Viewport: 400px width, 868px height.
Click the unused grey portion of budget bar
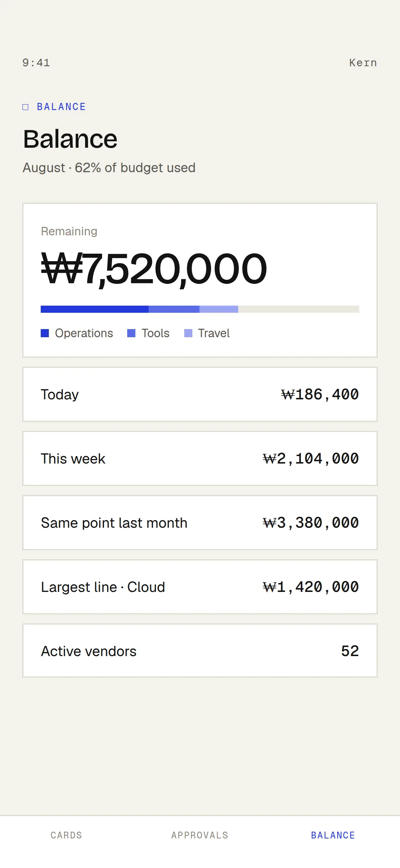tap(299, 309)
